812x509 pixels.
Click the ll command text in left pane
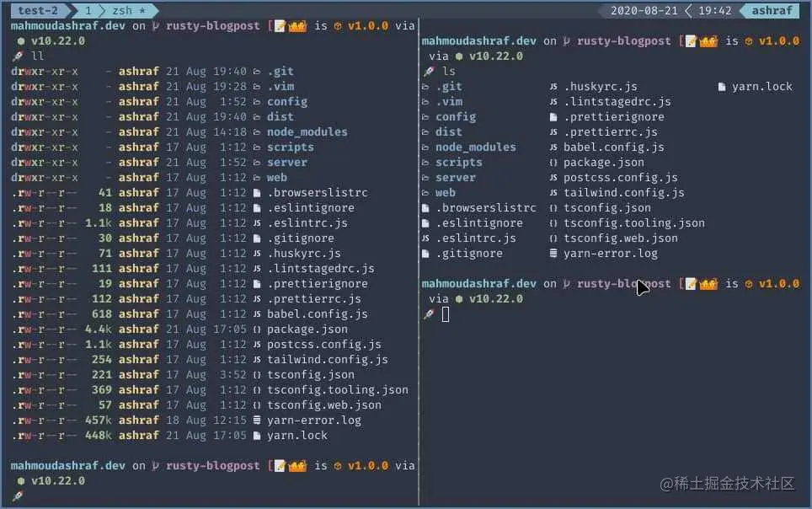pyautogui.click(x=38, y=56)
